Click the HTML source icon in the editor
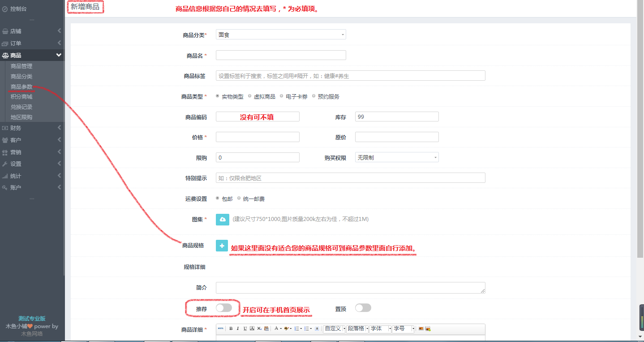Screen dimensions: 644x342 (x=221, y=329)
